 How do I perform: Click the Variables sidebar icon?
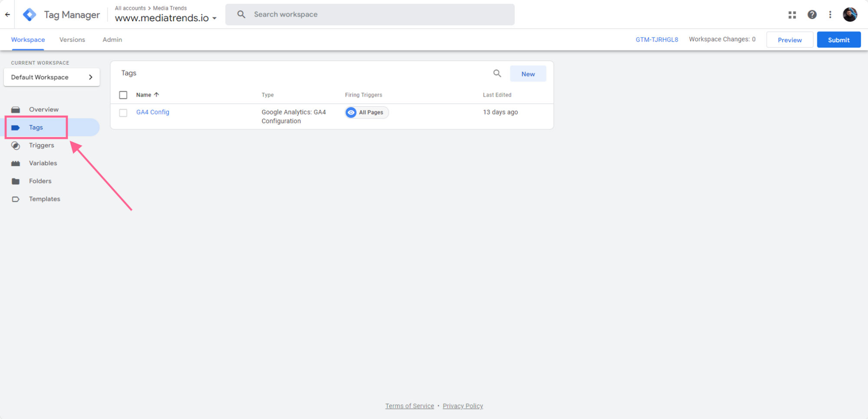pyautogui.click(x=16, y=163)
